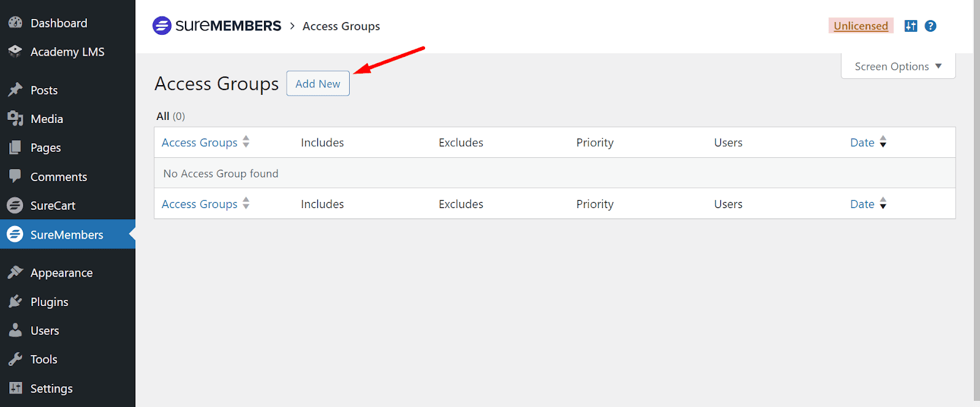Sort by Access Groups in table footer
Screen dimensions: 980x407
[x=199, y=204]
